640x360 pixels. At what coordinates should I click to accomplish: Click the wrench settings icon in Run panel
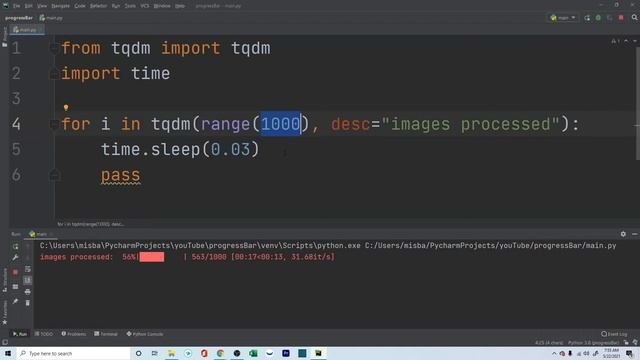[x=16, y=258]
